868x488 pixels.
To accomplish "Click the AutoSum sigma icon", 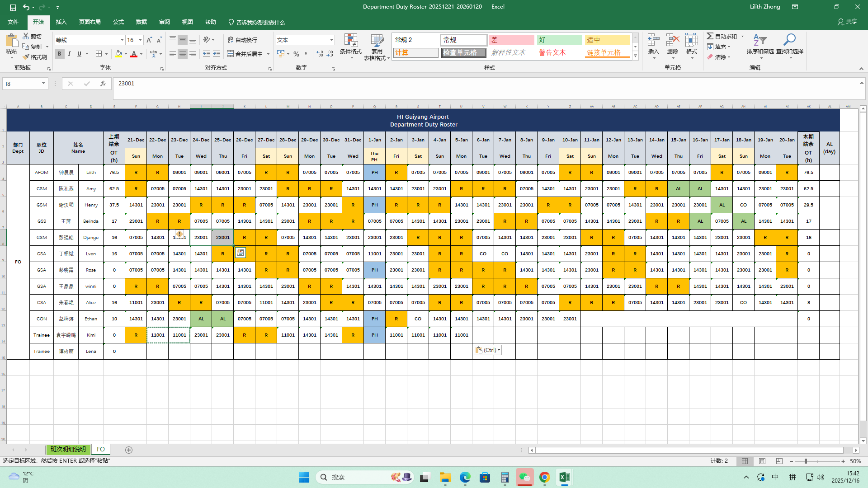I will click(x=710, y=36).
